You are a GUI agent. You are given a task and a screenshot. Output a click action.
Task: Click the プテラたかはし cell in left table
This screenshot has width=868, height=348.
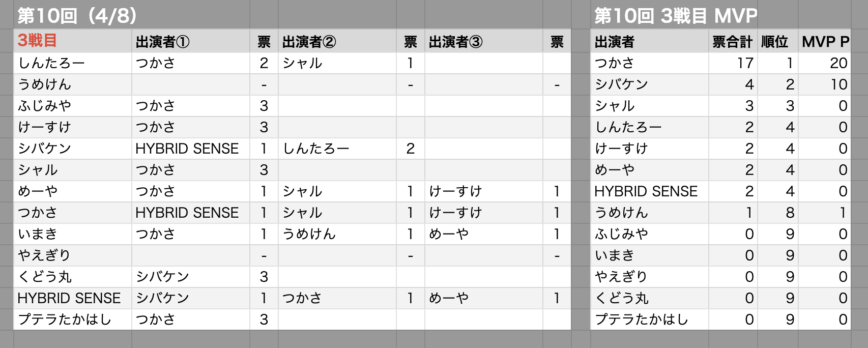tap(73, 320)
